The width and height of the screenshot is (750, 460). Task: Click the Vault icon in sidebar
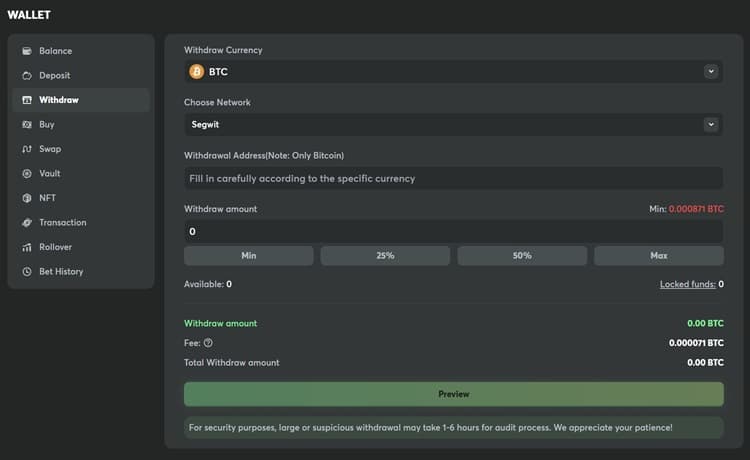pos(28,174)
